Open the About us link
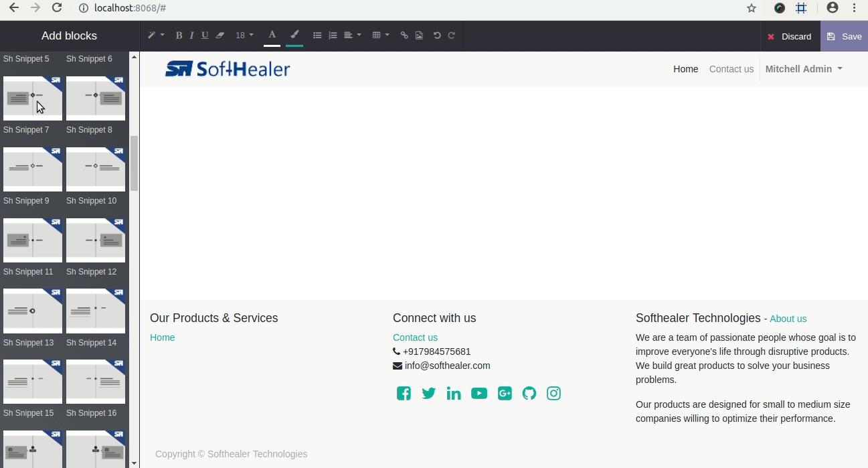 click(x=788, y=319)
